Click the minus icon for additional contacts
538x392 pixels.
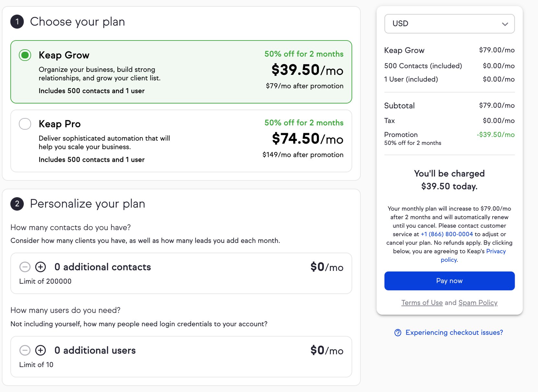25,267
